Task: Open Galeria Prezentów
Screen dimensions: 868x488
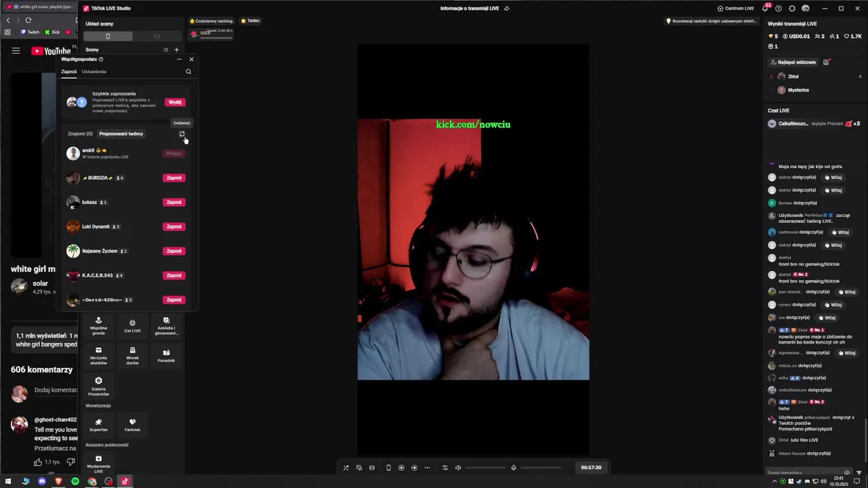Action: click(x=98, y=386)
